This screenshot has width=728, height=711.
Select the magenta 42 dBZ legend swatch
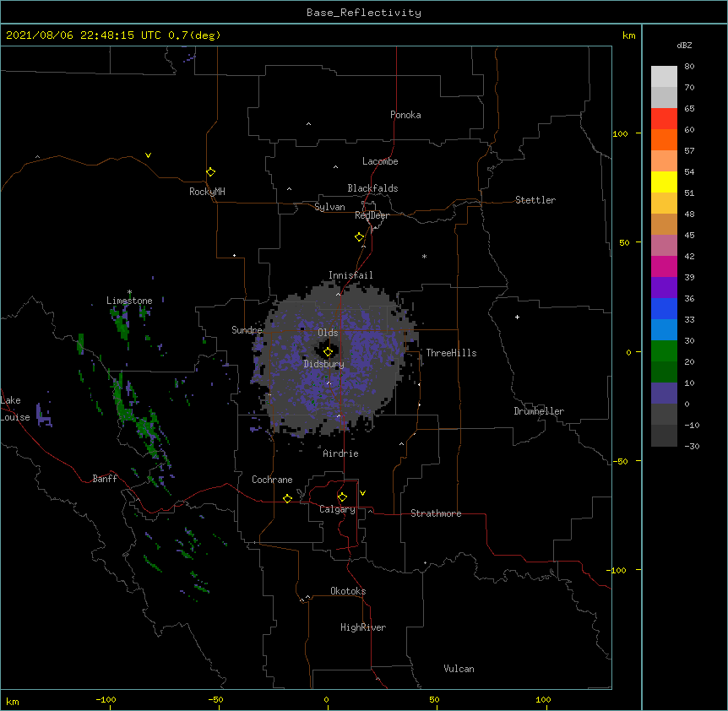pyautogui.click(x=664, y=266)
